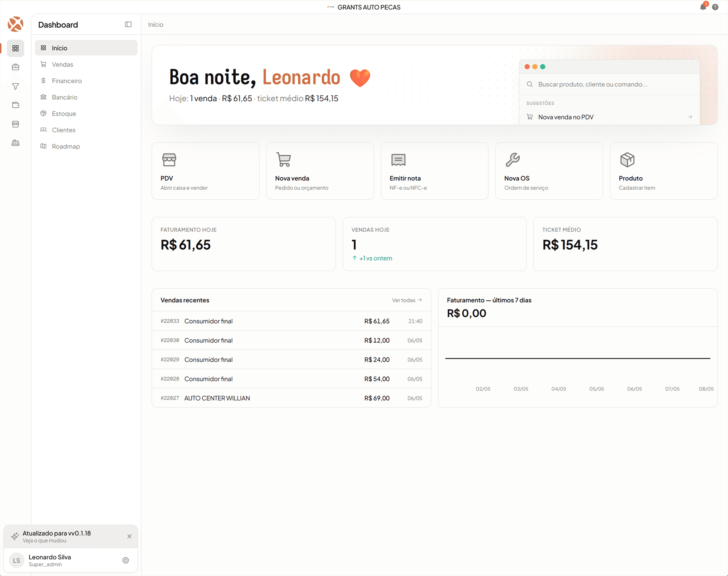Viewport: 728px width, 576px height.
Task: Click the Emitir nota receipt icon
Action: tap(398, 160)
